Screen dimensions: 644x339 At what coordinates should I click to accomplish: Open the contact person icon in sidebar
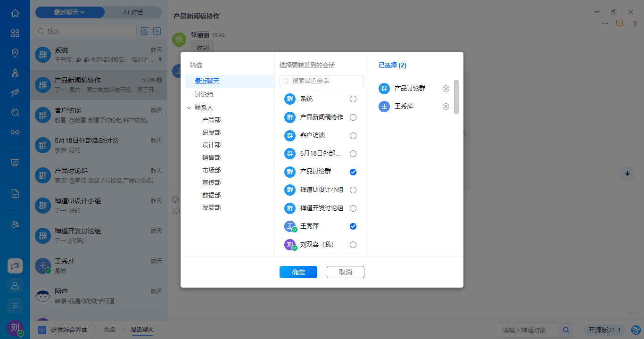click(15, 286)
